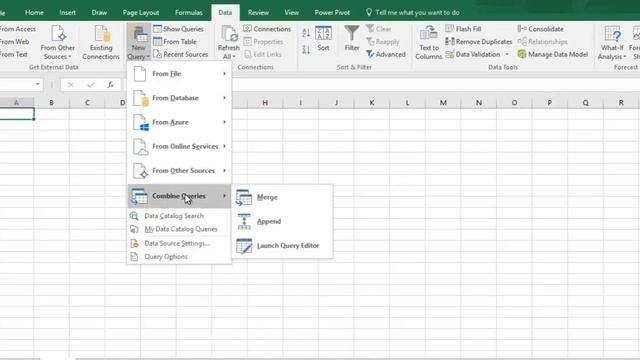Click Consolidate
Viewport: 640px width, 360px height.
541,29
